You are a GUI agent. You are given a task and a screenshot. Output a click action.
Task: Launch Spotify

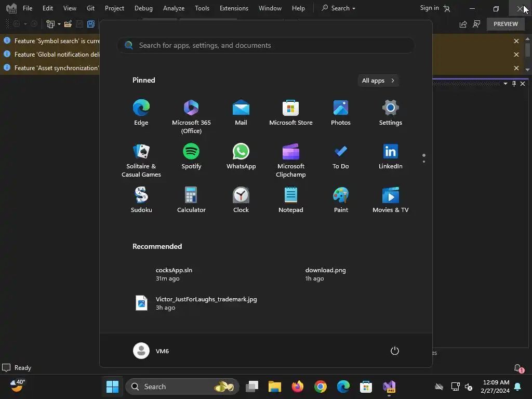tap(191, 156)
